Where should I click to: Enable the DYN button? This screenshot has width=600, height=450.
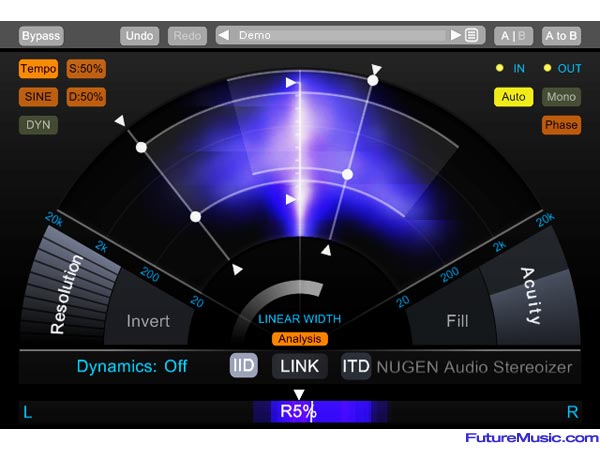point(38,125)
